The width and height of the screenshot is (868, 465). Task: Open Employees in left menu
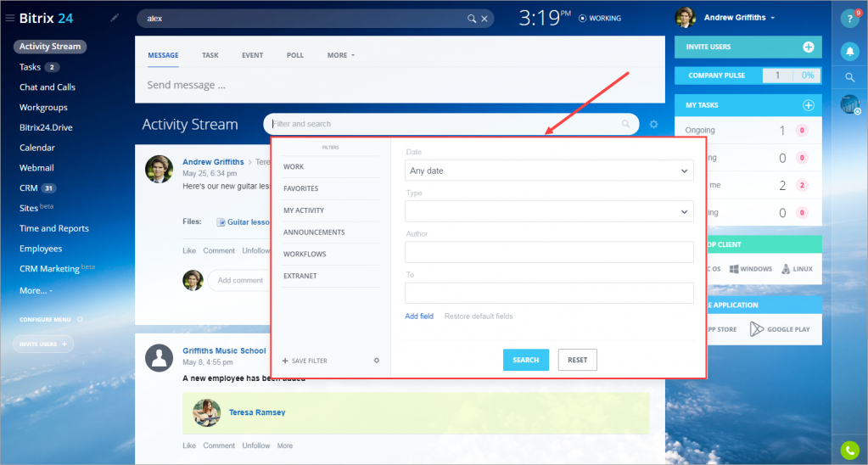pos(41,249)
